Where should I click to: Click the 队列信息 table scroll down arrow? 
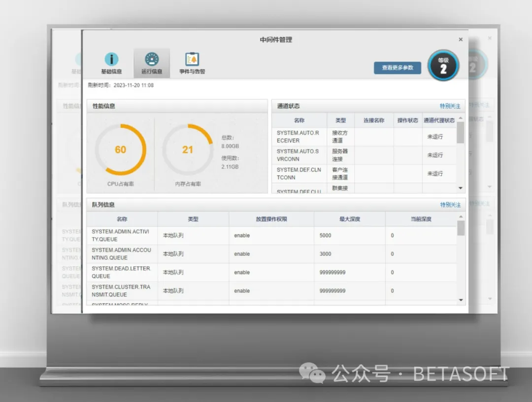(x=461, y=300)
